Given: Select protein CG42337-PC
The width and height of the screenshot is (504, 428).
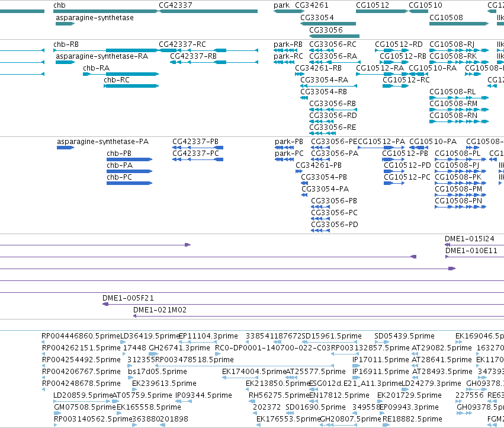Looking at the screenshot, I should coord(195,154).
